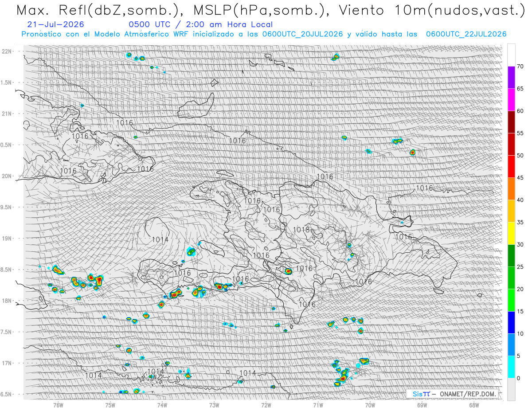
Task: Click the '73W' longitude axis label
Action: click(214, 405)
